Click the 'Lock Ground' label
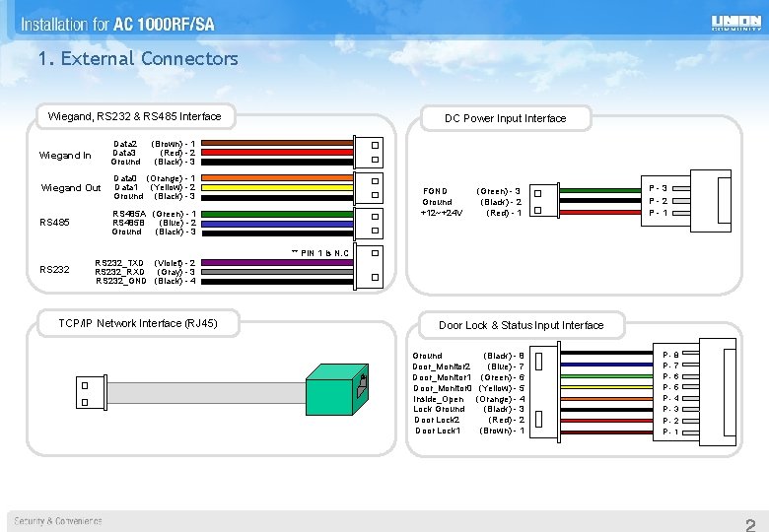Viewport: 769px width, 532px height. click(x=439, y=409)
